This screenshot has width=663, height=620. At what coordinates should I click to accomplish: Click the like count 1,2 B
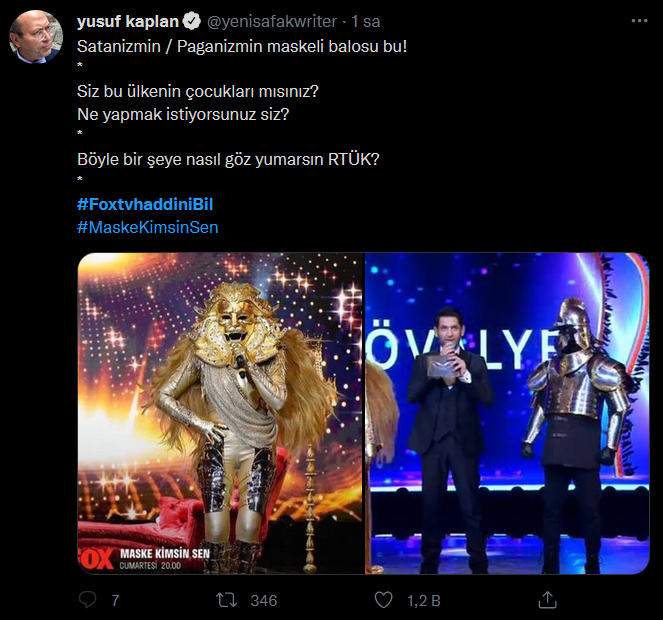pos(422,600)
